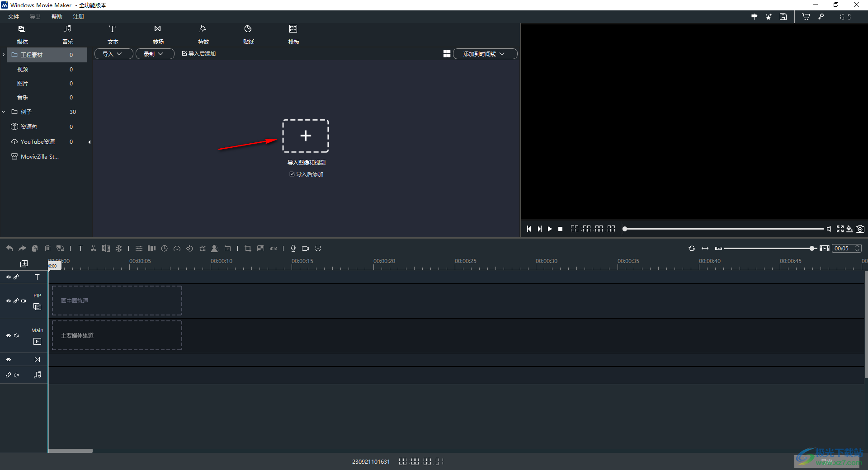Switch to the 转场 tab
Viewport: 868px width, 470px height.
click(x=158, y=35)
